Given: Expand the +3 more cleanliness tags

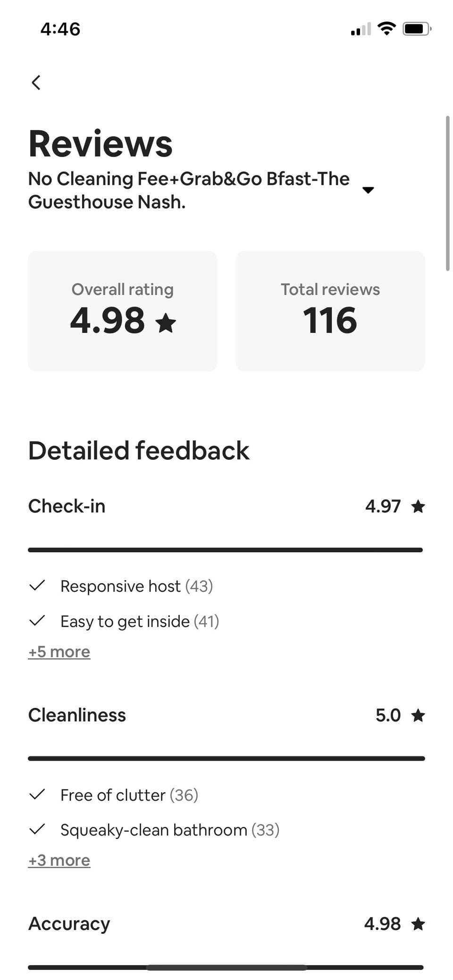Looking at the screenshot, I should (59, 860).
